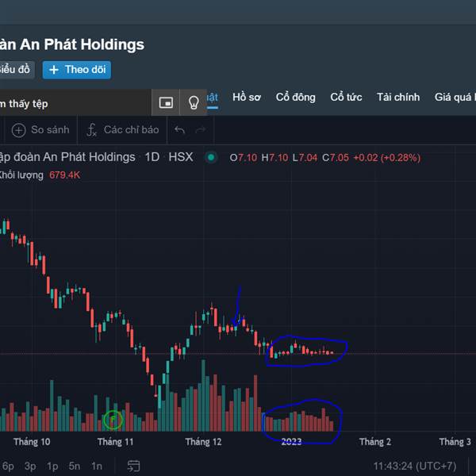Open Các chỉ báo indicators menu
The width and height of the screenshot is (476, 476).
(x=123, y=130)
